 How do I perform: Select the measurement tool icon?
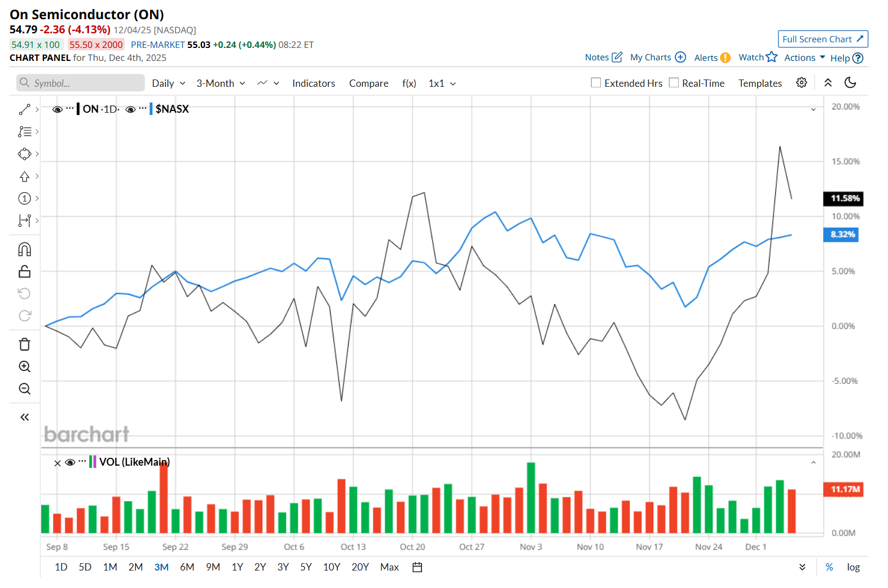[x=24, y=220]
